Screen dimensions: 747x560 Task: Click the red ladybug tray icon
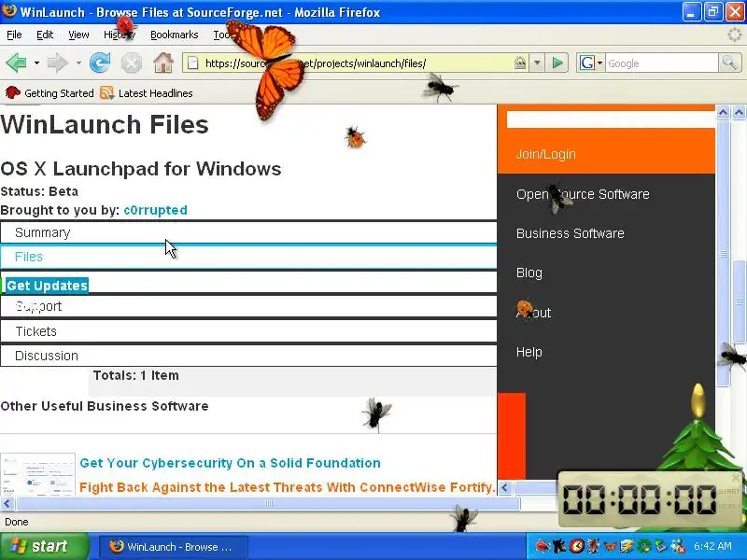[542, 546]
